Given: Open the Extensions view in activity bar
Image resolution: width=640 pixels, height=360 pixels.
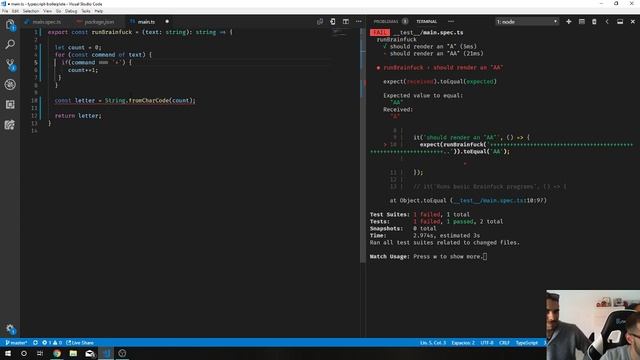Looking at the screenshot, I should (x=10, y=104).
